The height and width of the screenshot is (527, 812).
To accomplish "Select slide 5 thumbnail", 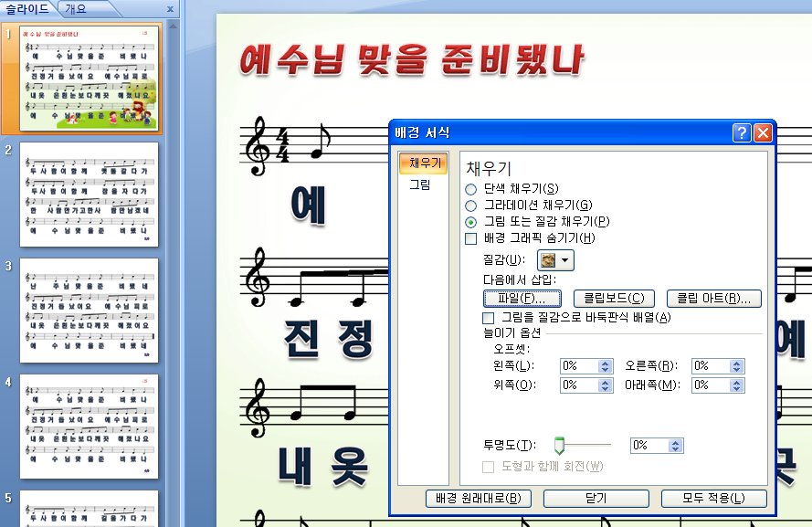I will (x=90, y=509).
